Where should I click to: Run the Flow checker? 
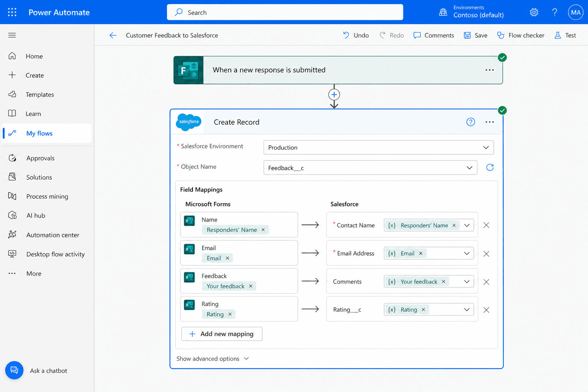pos(521,35)
